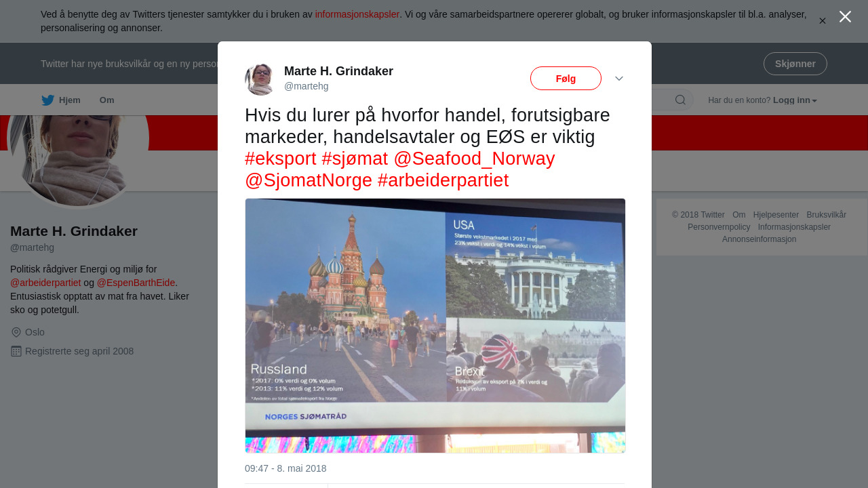Viewport: 868px width, 488px height.
Task: Open the tweet options chevron menu
Action: [619, 79]
